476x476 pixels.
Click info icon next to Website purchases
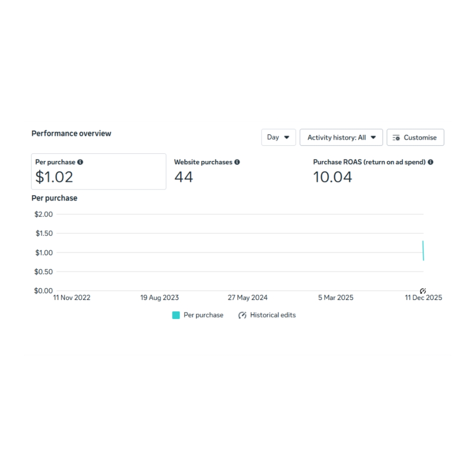[x=237, y=162]
